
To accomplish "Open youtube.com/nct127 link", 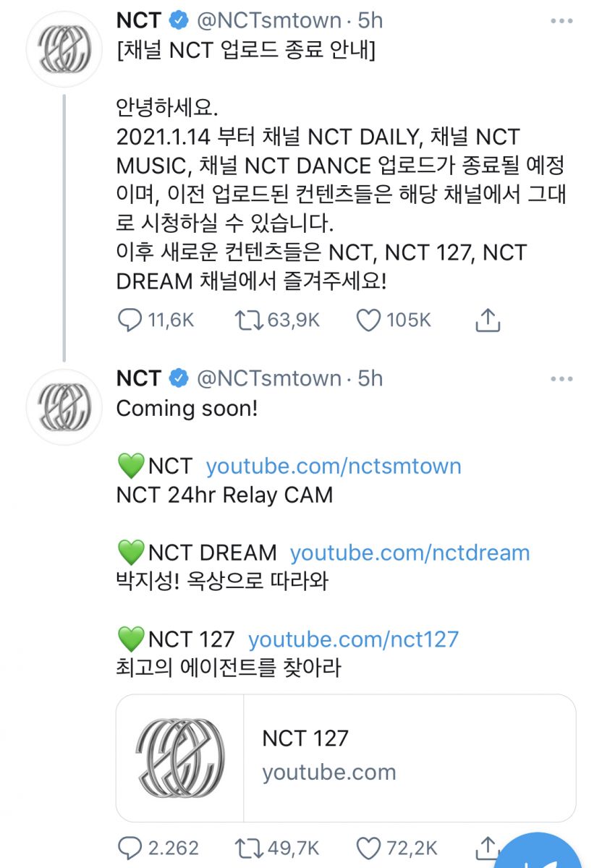I will [353, 639].
